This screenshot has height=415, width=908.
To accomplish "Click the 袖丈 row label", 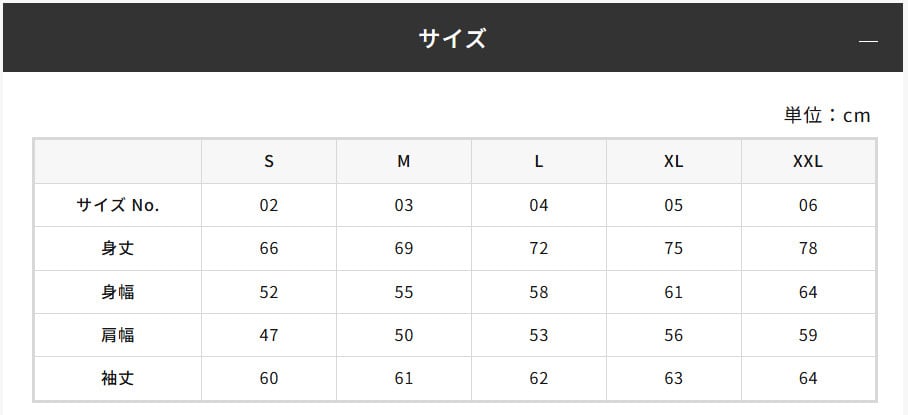I will point(118,378).
